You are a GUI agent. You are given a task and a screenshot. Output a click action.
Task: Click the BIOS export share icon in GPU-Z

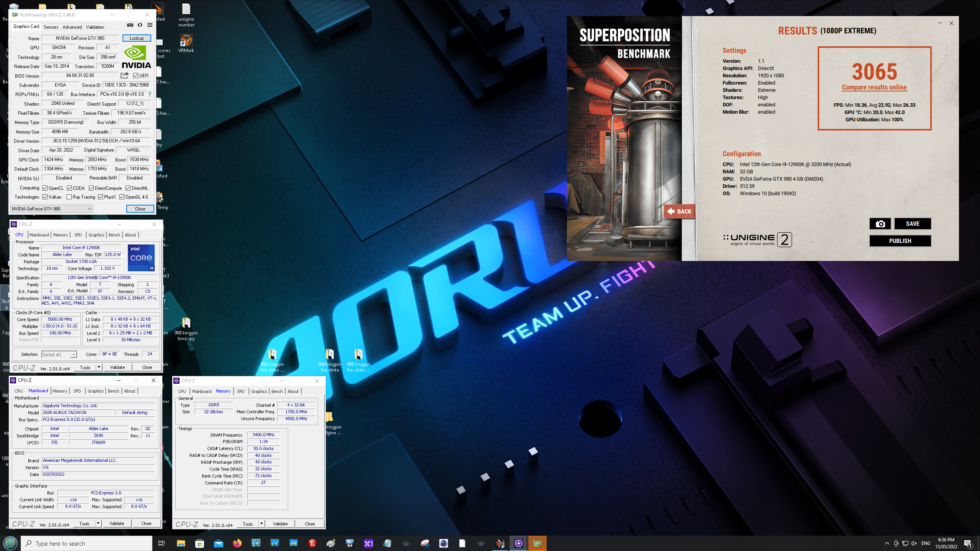click(x=124, y=75)
